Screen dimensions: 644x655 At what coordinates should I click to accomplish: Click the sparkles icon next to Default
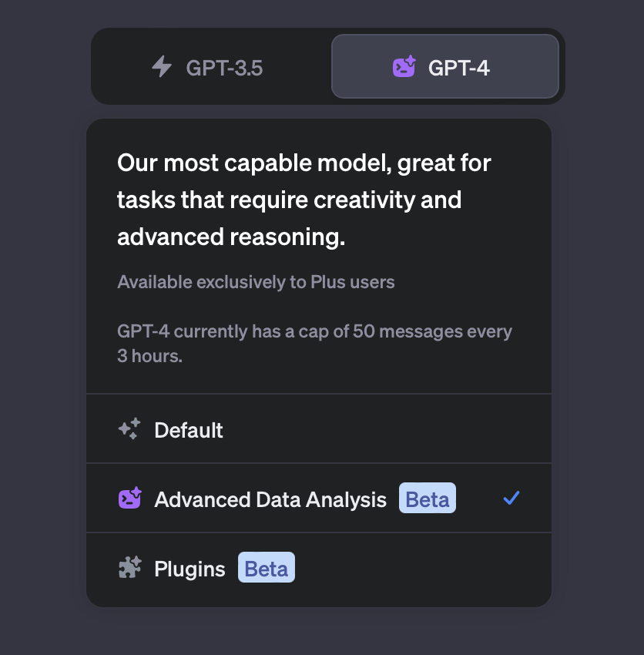129,429
